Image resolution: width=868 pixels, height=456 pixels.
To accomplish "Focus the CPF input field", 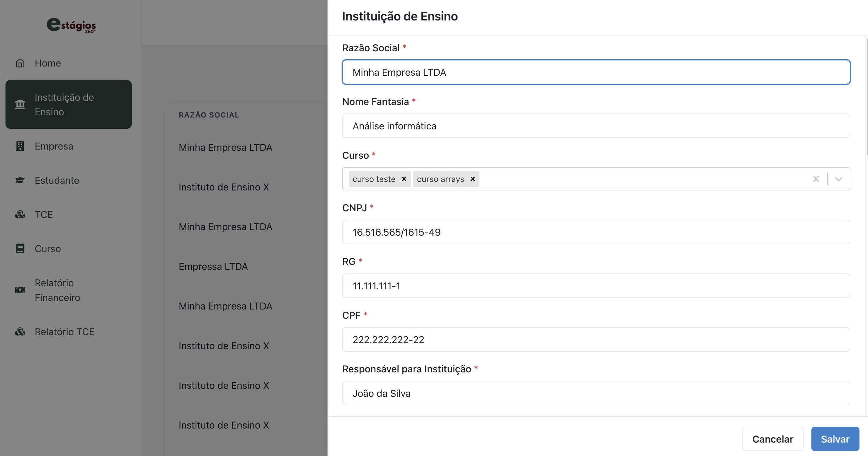I will pos(596,339).
